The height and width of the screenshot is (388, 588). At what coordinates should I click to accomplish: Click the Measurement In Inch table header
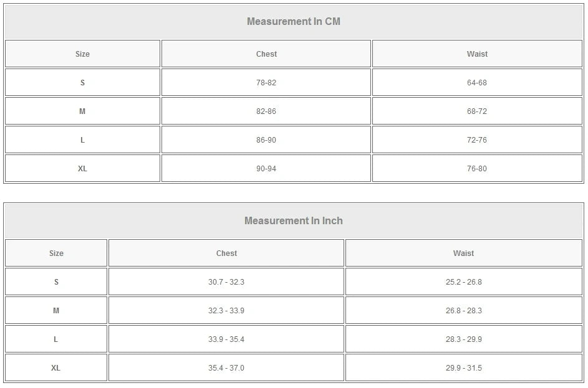[x=294, y=221]
